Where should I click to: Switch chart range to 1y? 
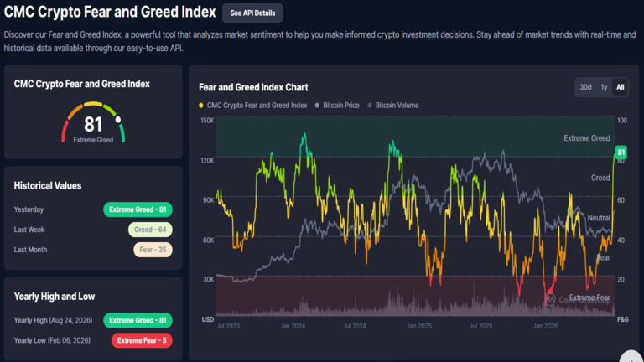[604, 87]
